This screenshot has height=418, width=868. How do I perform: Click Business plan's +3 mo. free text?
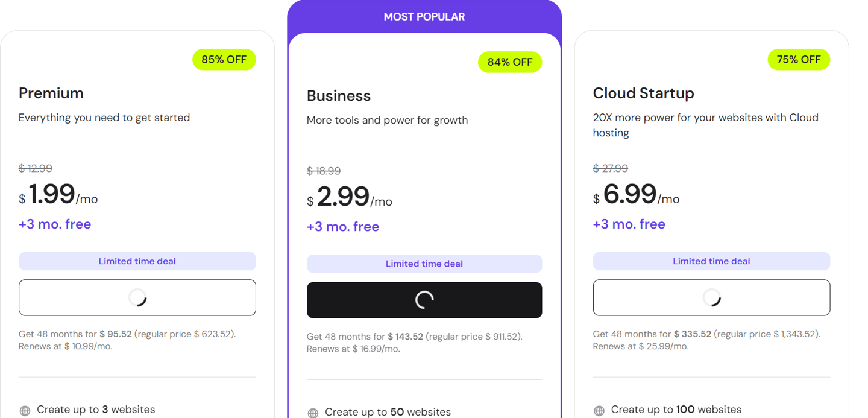tap(343, 227)
